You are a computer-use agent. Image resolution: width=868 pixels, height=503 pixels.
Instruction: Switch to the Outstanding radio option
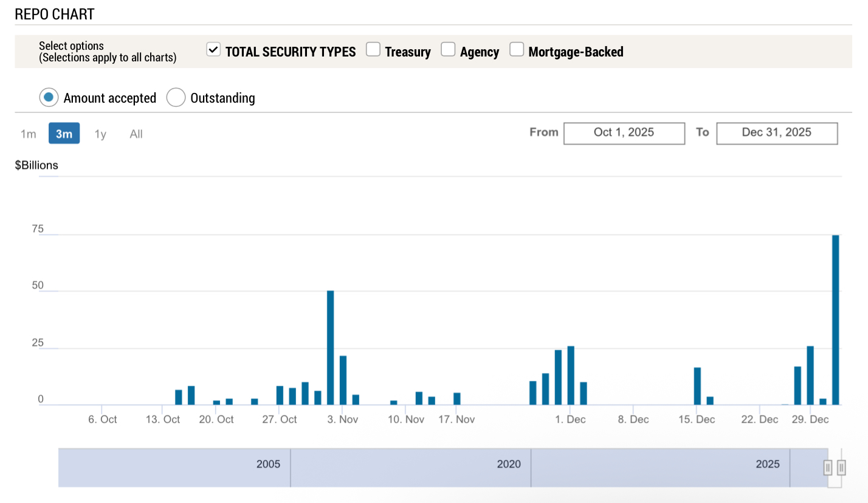(x=176, y=98)
